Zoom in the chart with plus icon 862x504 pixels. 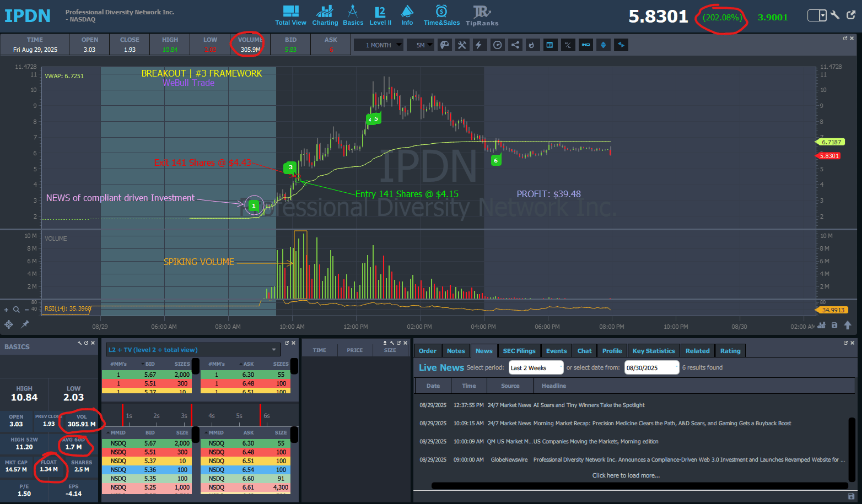point(7,310)
